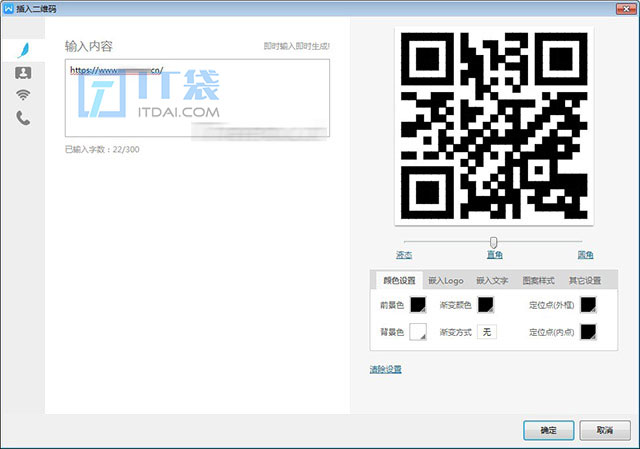Change 定位点(内点) color swatch
This screenshot has height=449, width=640.
(588, 332)
